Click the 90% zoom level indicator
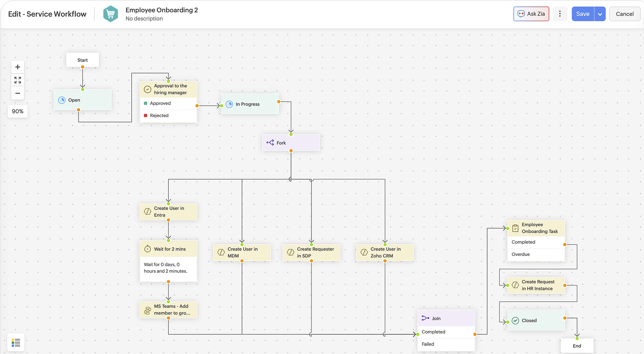 [x=17, y=111]
